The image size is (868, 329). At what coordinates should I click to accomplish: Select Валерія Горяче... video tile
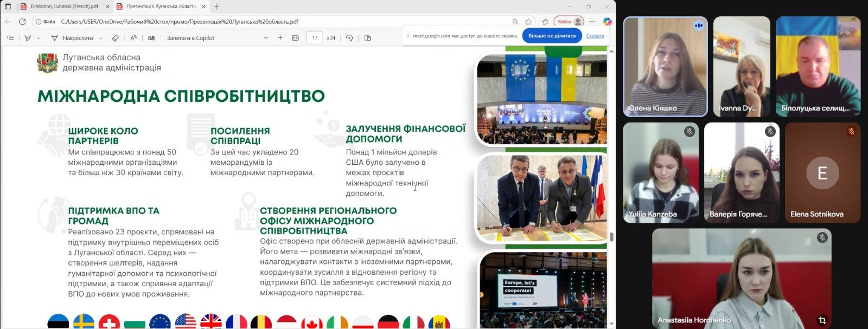pos(742,172)
